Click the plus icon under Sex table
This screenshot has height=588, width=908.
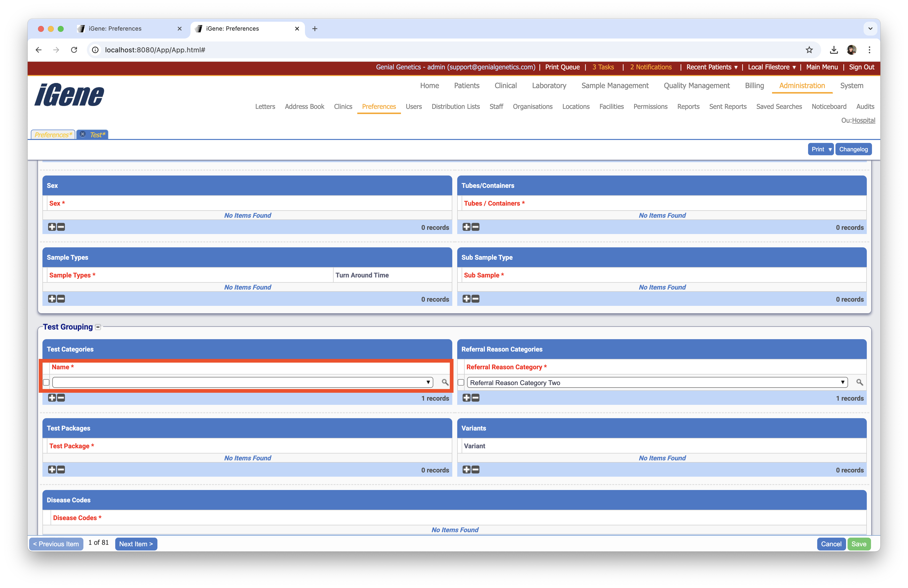pos(52,227)
